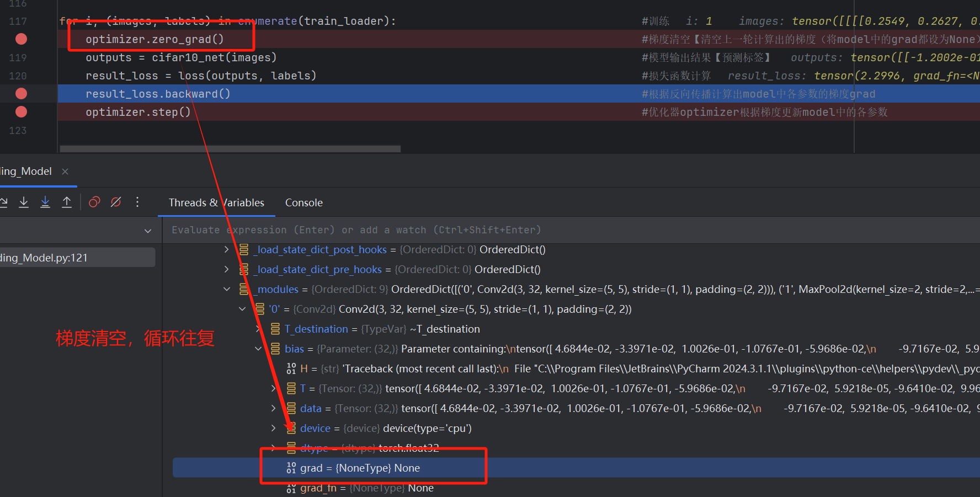Viewport: 980px width, 497px height.
Task: Click inline debug value result_loss tensor(2.2996
Action: point(853,76)
